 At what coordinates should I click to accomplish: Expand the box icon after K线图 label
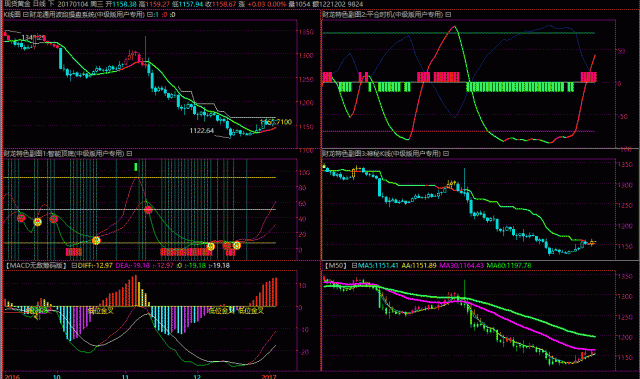(x=25, y=15)
